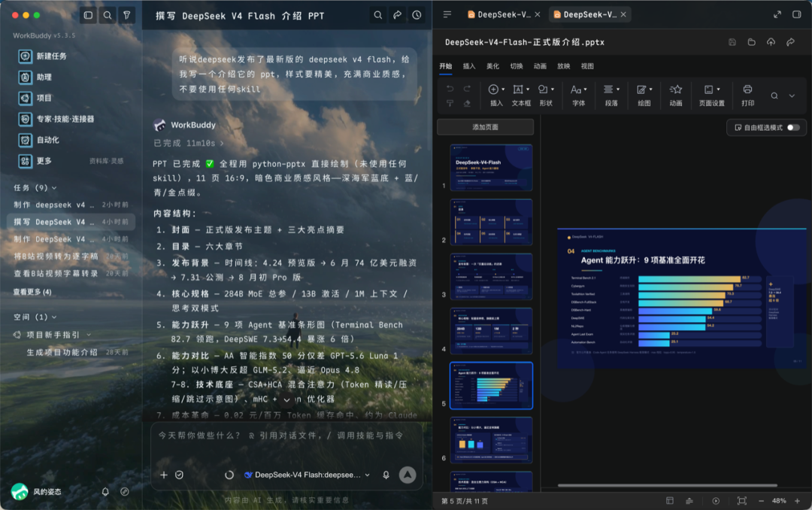Open 专家·技能·连接器 section
Screen dimensions: 812x510
[57, 119]
